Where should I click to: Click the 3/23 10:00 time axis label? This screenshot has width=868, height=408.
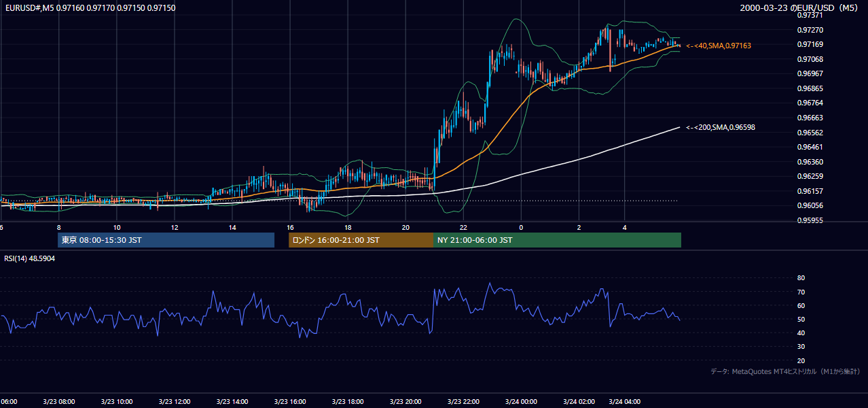tap(116, 401)
